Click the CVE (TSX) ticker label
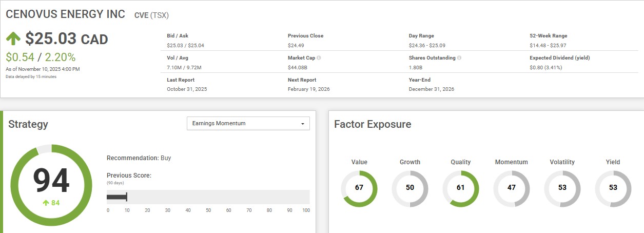Image resolution: width=644 pixels, height=233 pixels. pyautogui.click(x=151, y=15)
